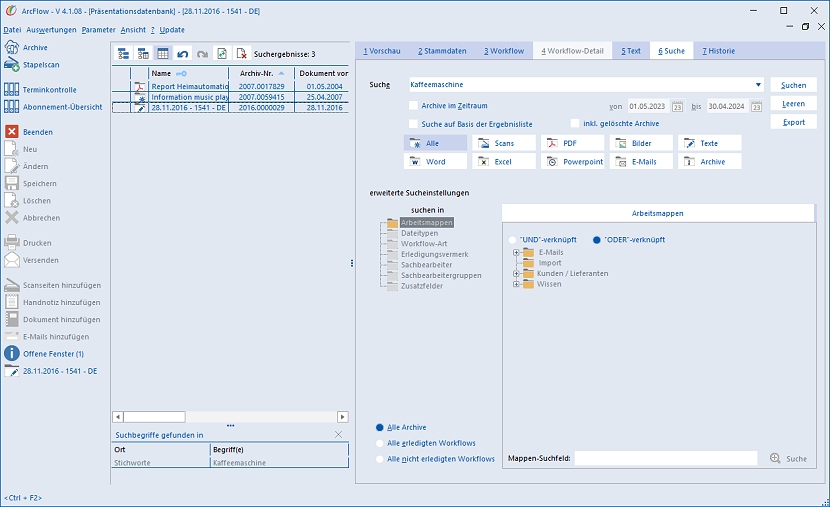This screenshot has height=507, width=830.
Task: Click the Drucken printer icon
Action: (12, 243)
